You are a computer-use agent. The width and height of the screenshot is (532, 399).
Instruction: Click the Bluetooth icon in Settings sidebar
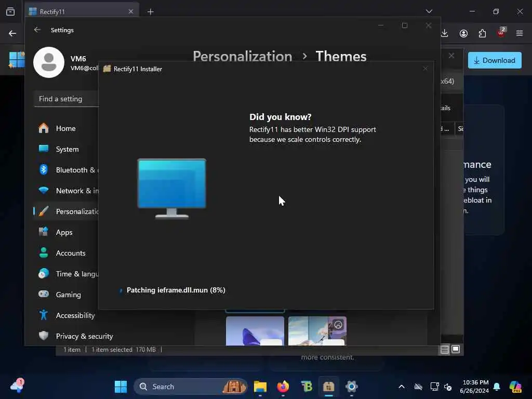[x=44, y=170]
